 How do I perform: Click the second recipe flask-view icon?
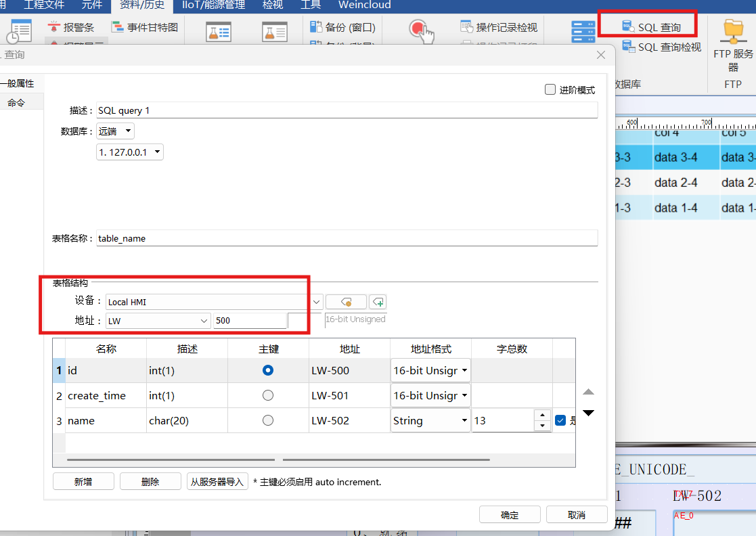pos(275,32)
